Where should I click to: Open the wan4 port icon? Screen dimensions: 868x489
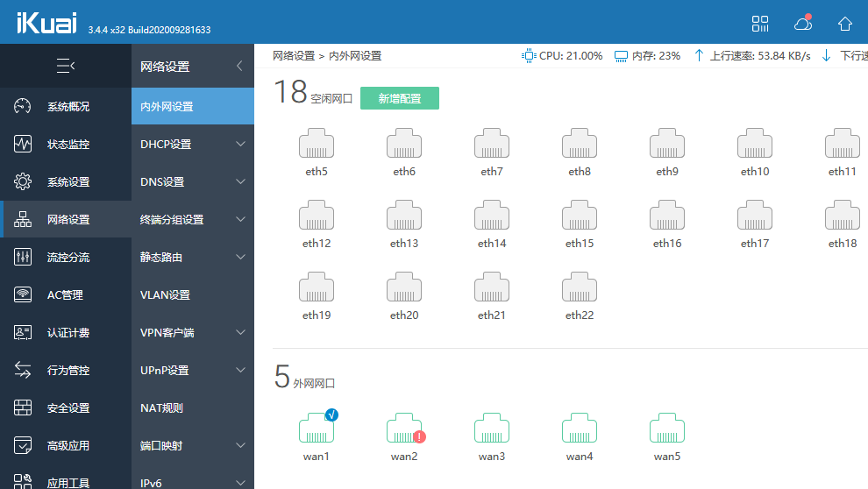point(579,429)
